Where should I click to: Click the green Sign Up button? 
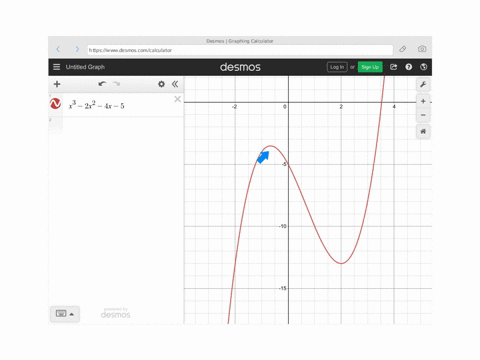point(370,67)
